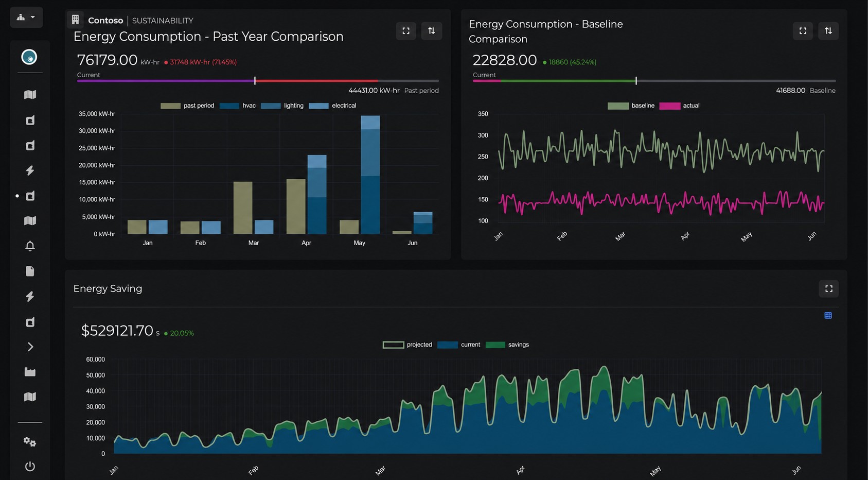
Task: Click the '41688.00' baseline value
Action: tap(790, 91)
